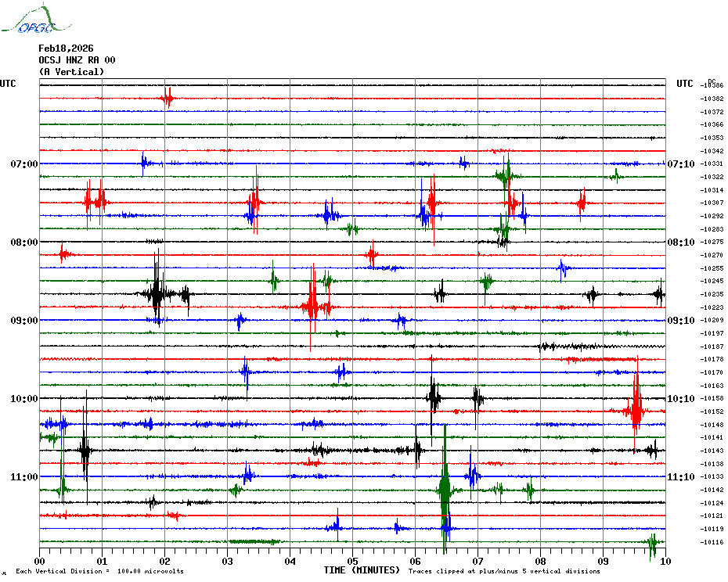Screen dimensions: 728x582
Task: Select the 07:00 time label on left axis
Action: pyautogui.click(x=24, y=164)
